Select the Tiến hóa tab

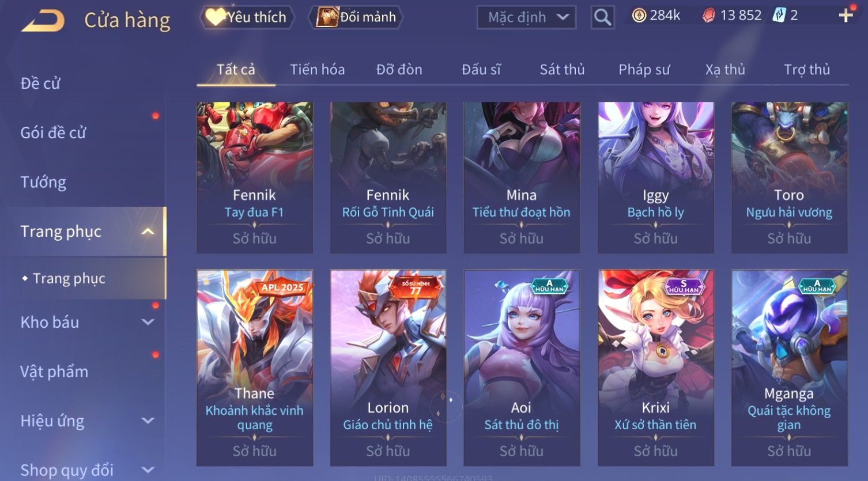click(x=317, y=70)
